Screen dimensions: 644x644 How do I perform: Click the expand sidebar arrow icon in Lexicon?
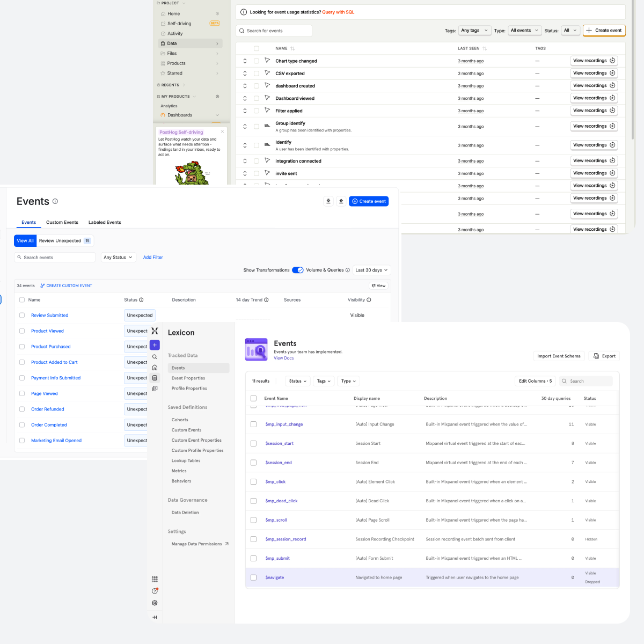click(155, 617)
